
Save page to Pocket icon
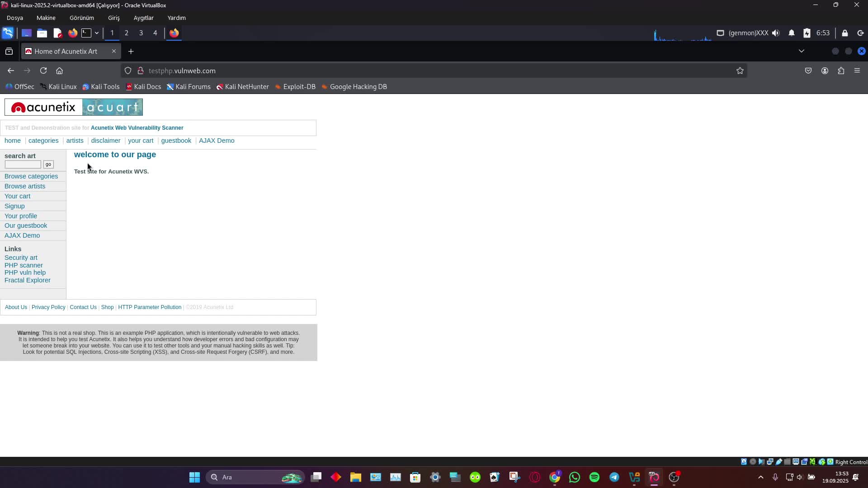(x=808, y=70)
